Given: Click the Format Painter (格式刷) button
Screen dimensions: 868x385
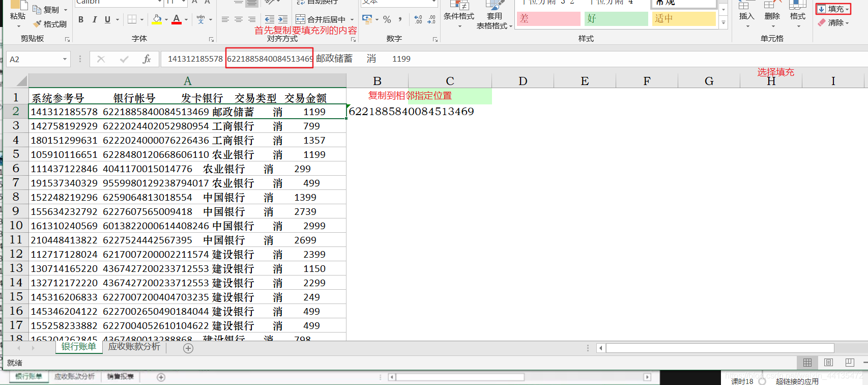Looking at the screenshot, I should coord(50,24).
